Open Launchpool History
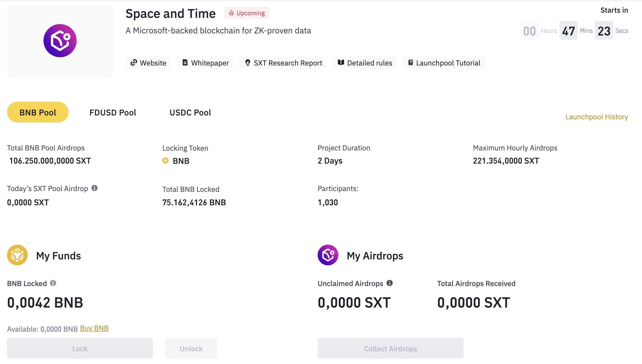The height and width of the screenshot is (364, 642). coord(597,117)
